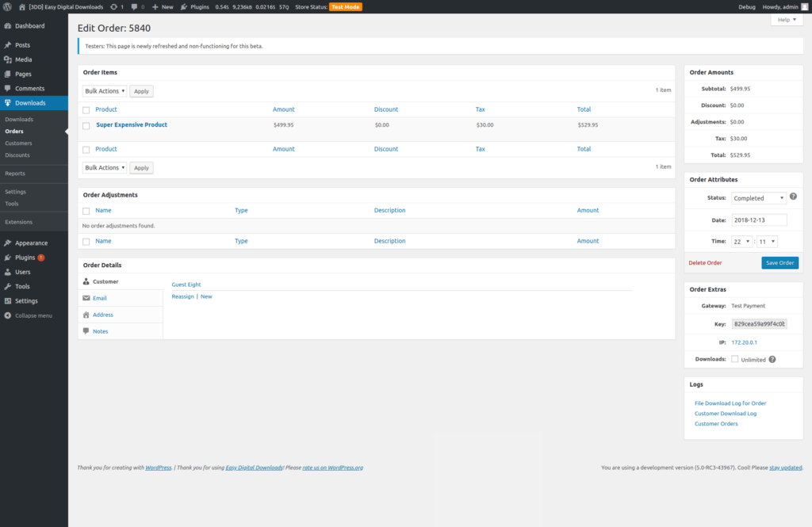The image size is (812, 527).
Task: Click the updates icon in admin bar
Action: pos(114,6)
